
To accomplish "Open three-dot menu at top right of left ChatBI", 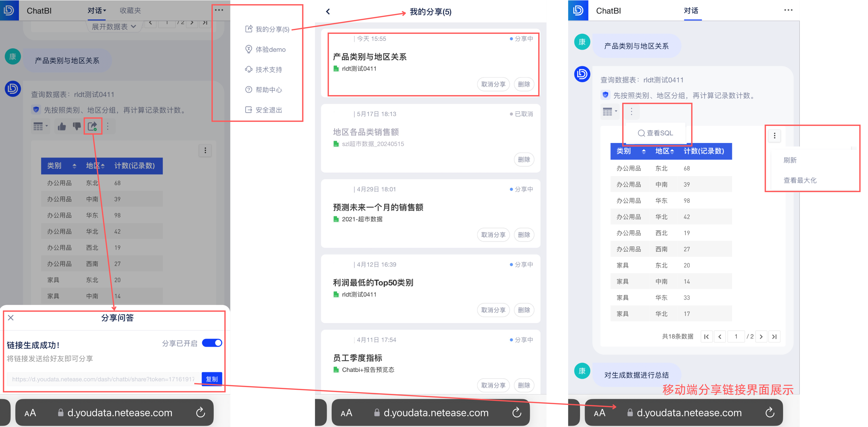I will pos(219,10).
